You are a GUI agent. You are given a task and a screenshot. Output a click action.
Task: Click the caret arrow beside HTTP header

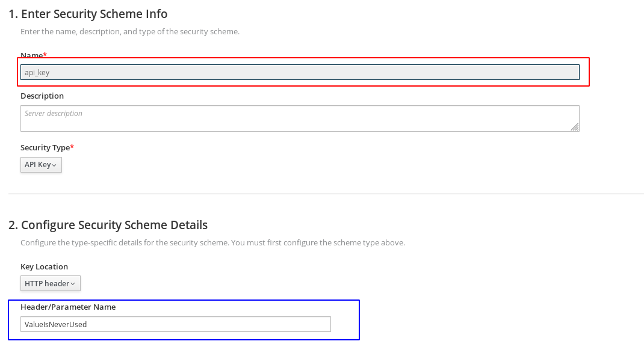[73, 284]
